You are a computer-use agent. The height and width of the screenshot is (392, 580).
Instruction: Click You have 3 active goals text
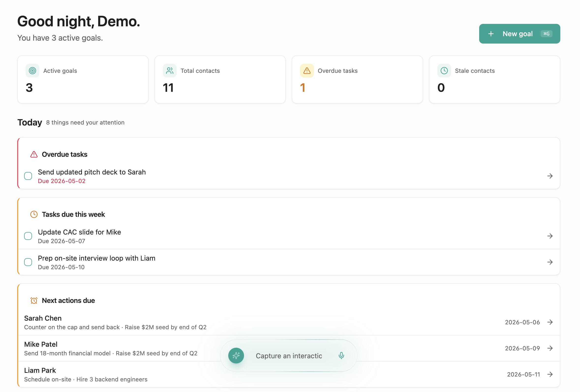[x=60, y=38]
